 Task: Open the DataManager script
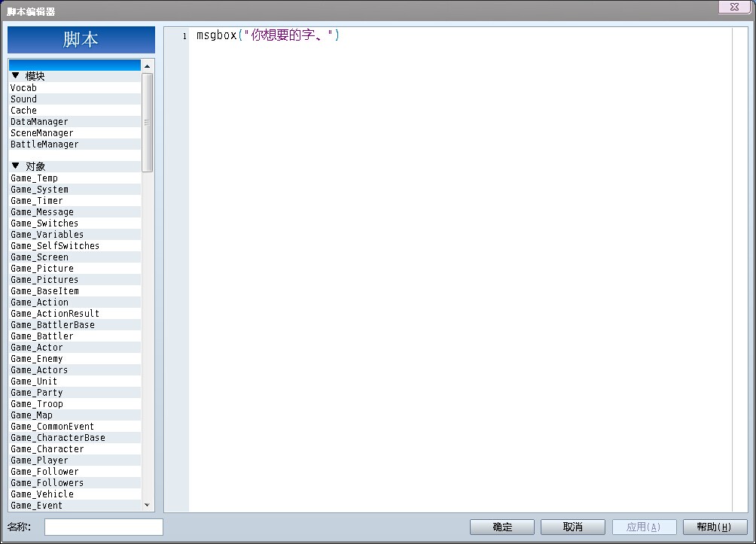coord(75,121)
